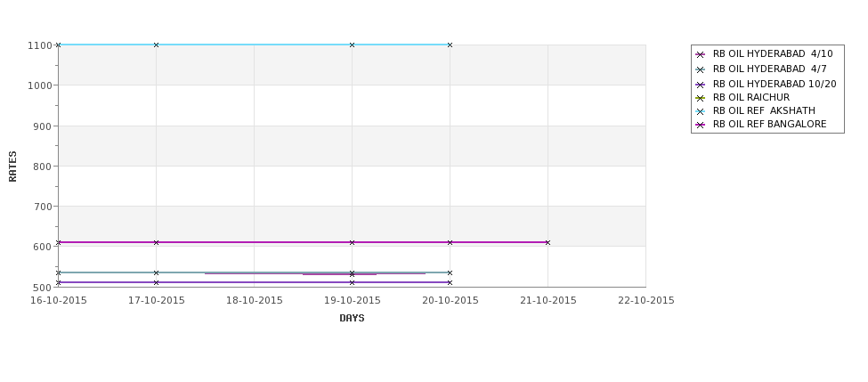Screen dimensions: 868x382
Task: Click the RB OIL HYDERABAD 4/7 legend marker
Action: (x=701, y=69)
